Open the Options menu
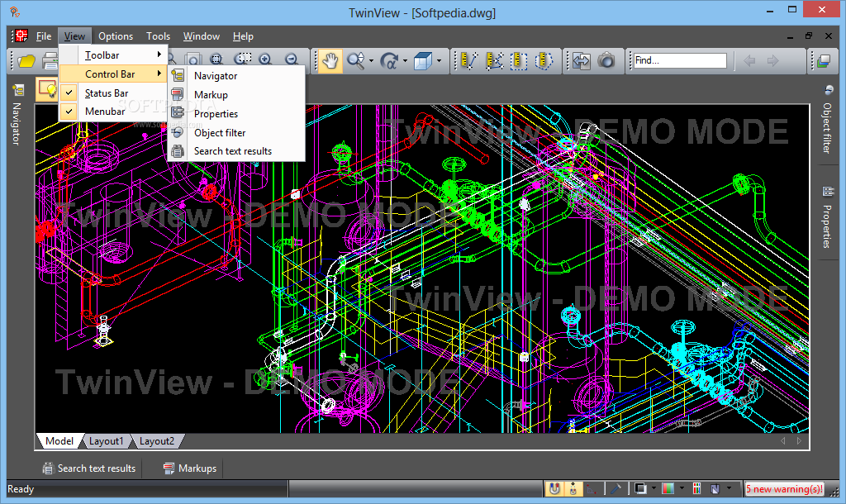This screenshot has width=846, height=504. point(116,36)
